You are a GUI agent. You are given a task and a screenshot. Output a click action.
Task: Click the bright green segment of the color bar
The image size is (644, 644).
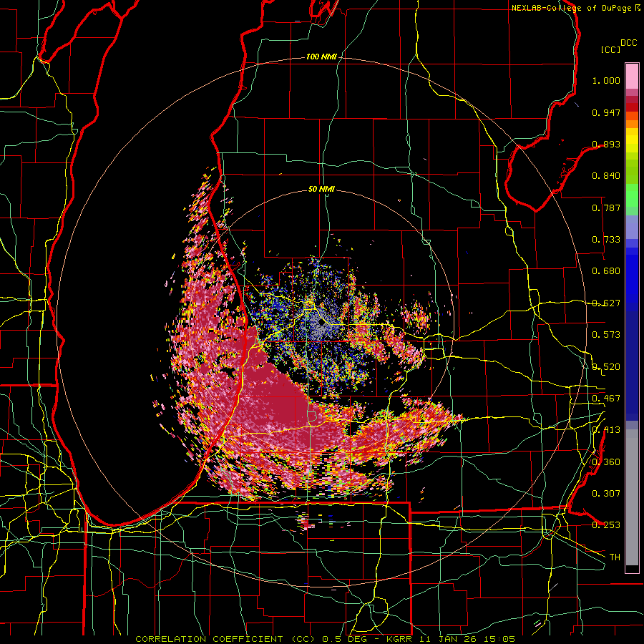[x=632, y=195]
